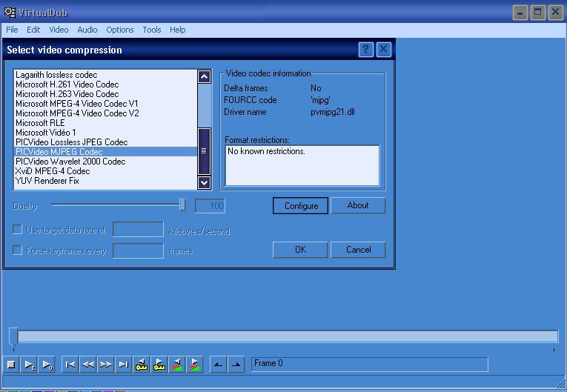567x392 pixels.
Task: Open the Edit menu
Action: (33, 30)
